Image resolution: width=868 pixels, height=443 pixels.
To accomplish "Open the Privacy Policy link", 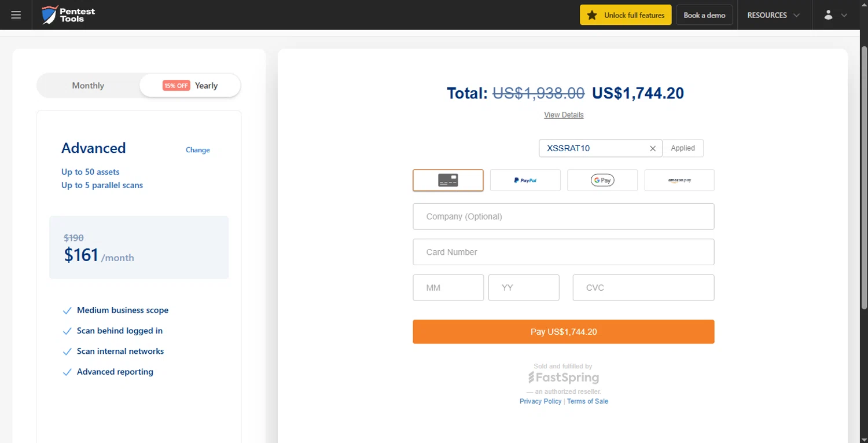I will point(540,401).
